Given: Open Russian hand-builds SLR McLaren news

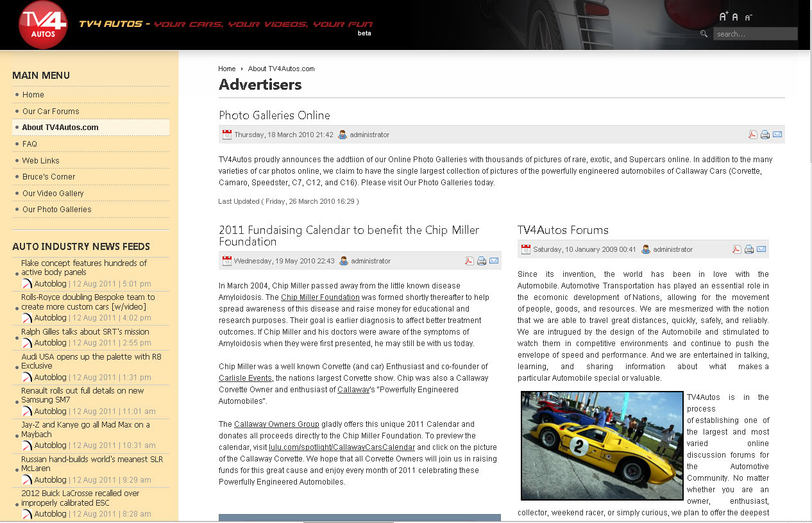Looking at the screenshot, I should [92, 464].
